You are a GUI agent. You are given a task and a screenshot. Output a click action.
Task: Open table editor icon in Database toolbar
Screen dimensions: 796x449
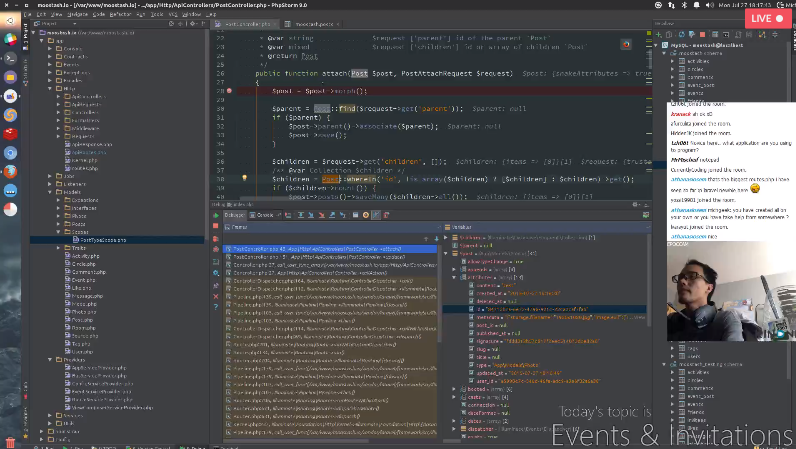click(715, 35)
